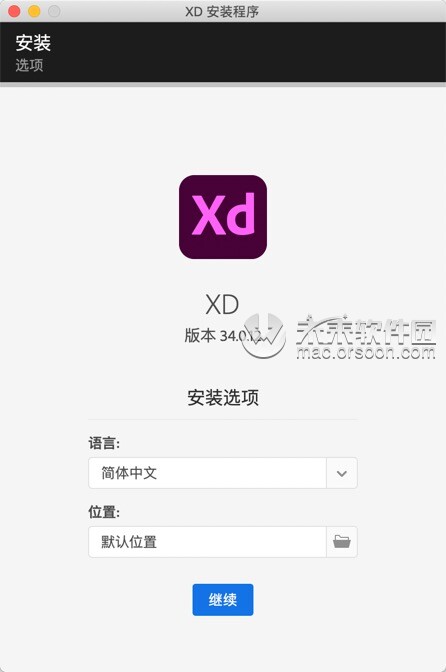This screenshot has width=446, height=672.
Task: Click the 语言 field label
Action: point(104,443)
